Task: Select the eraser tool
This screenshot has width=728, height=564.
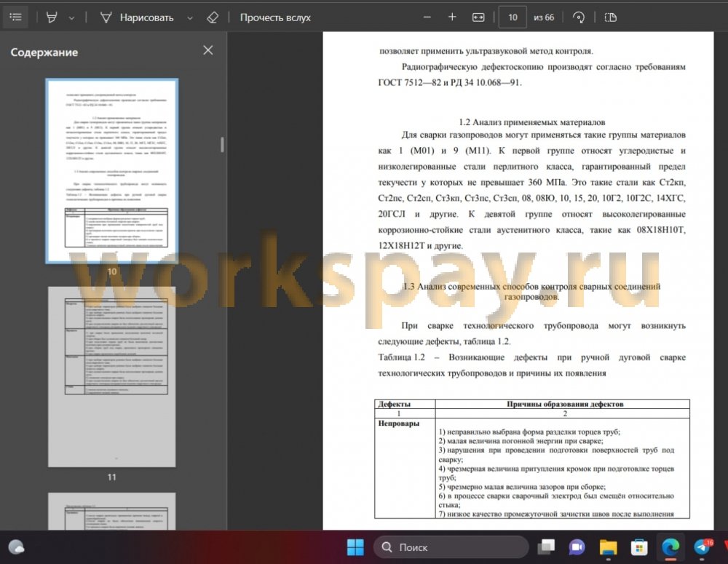Action: [x=212, y=17]
